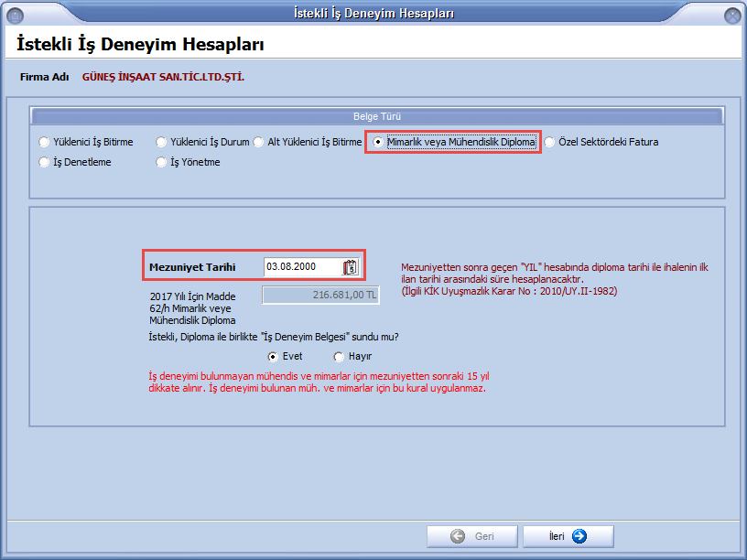Viewport: 747px width, 560px height.
Task: Choose the İş Denetleme document type
Action: [45, 163]
